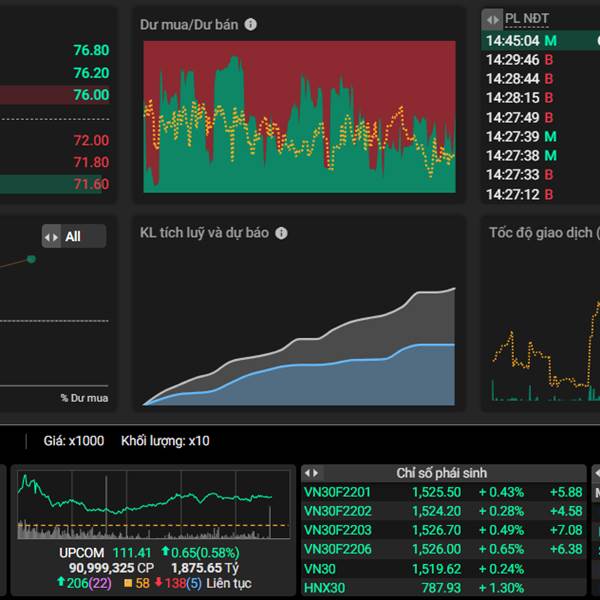Viewport: 600px width, 600px height.
Task: Click the green marker dot on the line chart
Action: (31, 259)
